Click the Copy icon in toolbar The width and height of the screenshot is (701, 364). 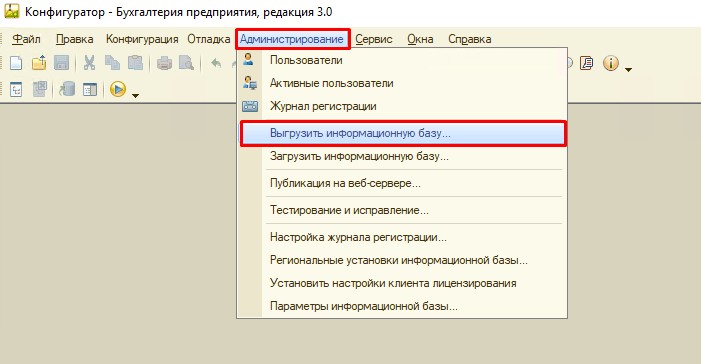coord(112,63)
